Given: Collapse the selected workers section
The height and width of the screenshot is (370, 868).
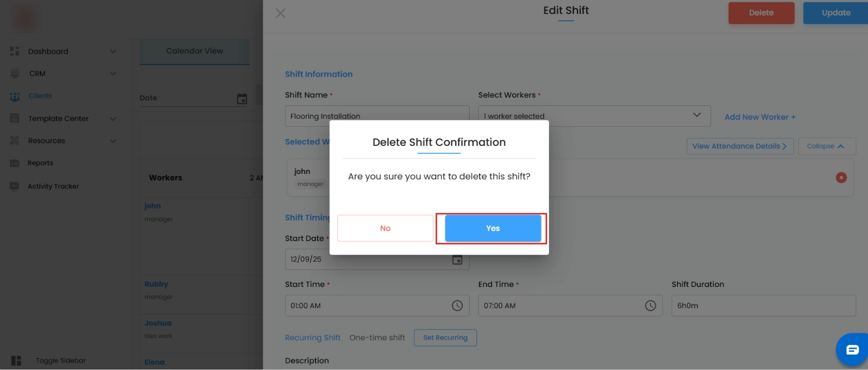Looking at the screenshot, I should coord(826,146).
